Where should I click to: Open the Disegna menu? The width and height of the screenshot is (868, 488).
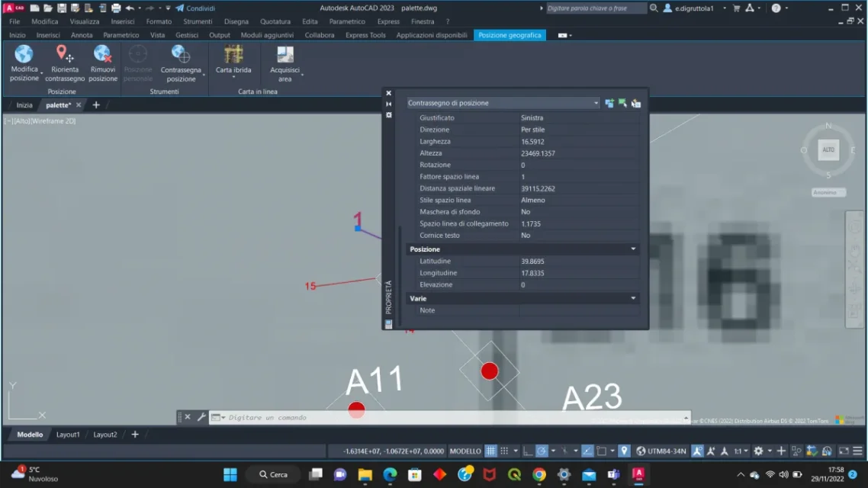click(x=236, y=21)
